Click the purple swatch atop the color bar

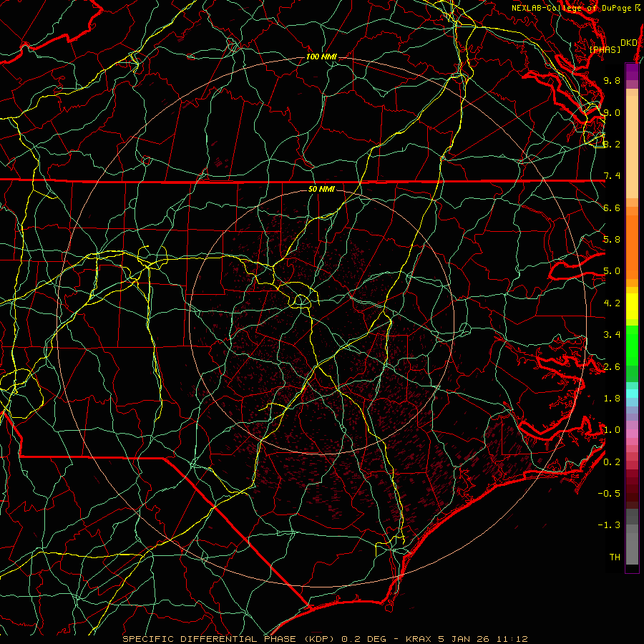[x=632, y=72]
